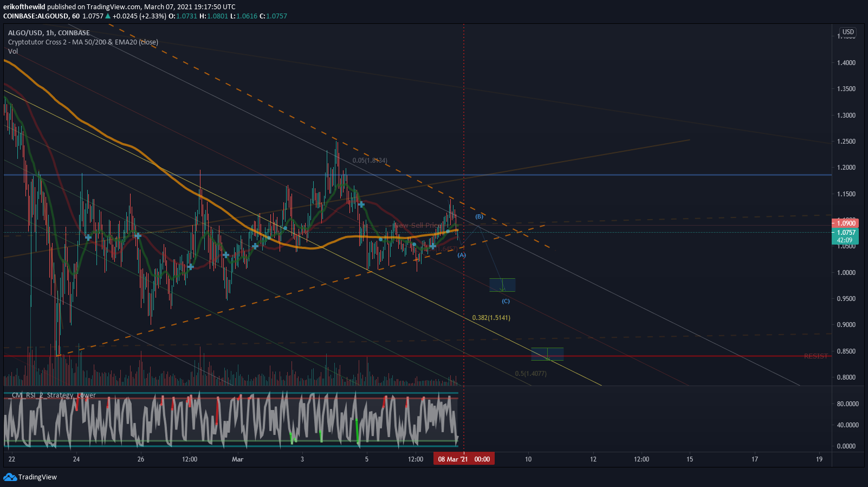Image resolution: width=868 pixels, height=487 pixels.
Task: Open the TradingView wordmark link
Action: [x=37, y=477]
